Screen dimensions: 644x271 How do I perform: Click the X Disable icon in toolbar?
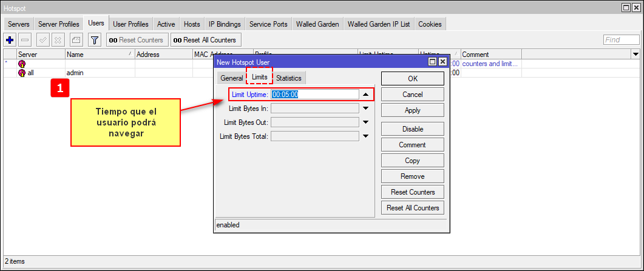point(58,40)
